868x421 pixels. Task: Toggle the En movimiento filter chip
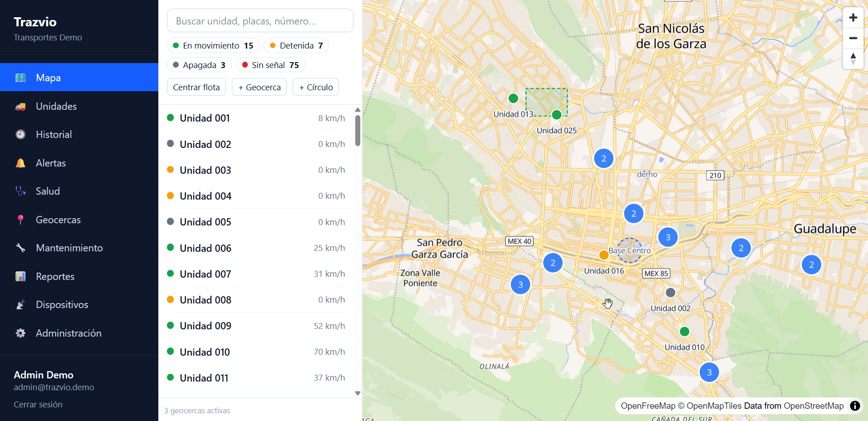pos(213,45)
